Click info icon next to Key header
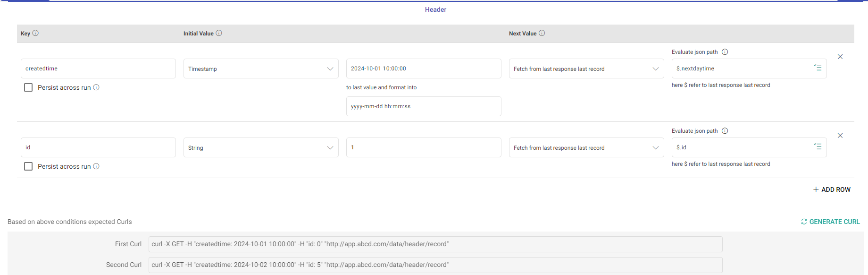The height and width of the screenshot is (275, 868). 35,33
